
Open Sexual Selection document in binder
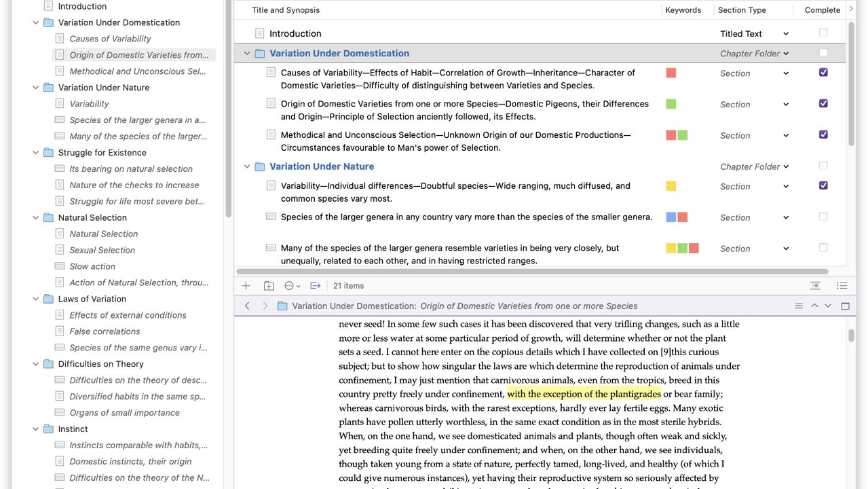[x=102, y=250]
